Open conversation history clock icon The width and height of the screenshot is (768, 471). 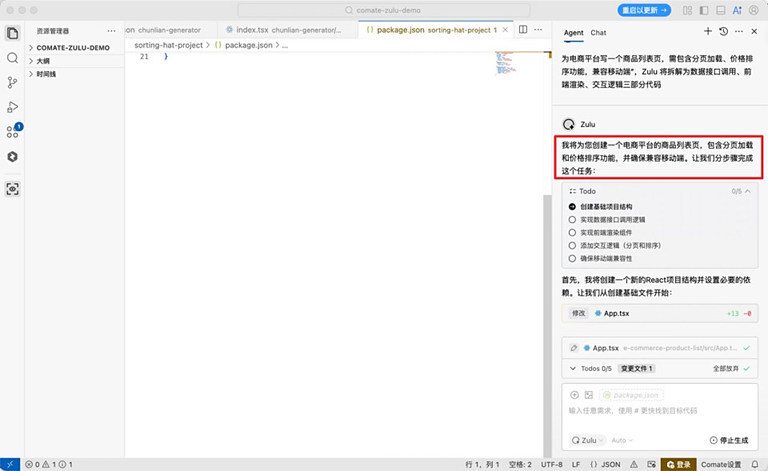tap(723, 31)
